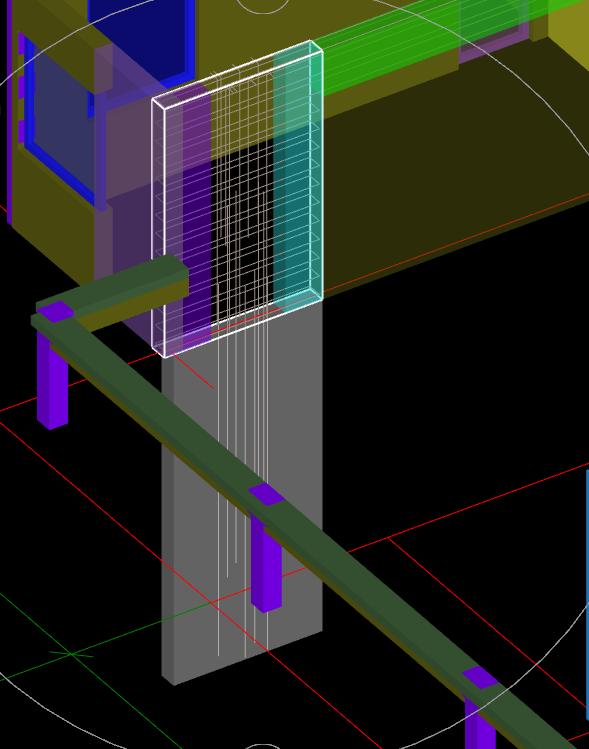Click the green axis origin cross marker

[72, 653]
